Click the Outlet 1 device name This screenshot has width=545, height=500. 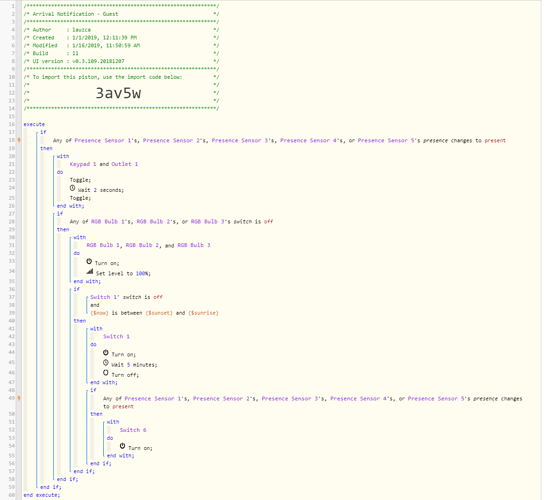pyautogui.click(x=124, y=164)
